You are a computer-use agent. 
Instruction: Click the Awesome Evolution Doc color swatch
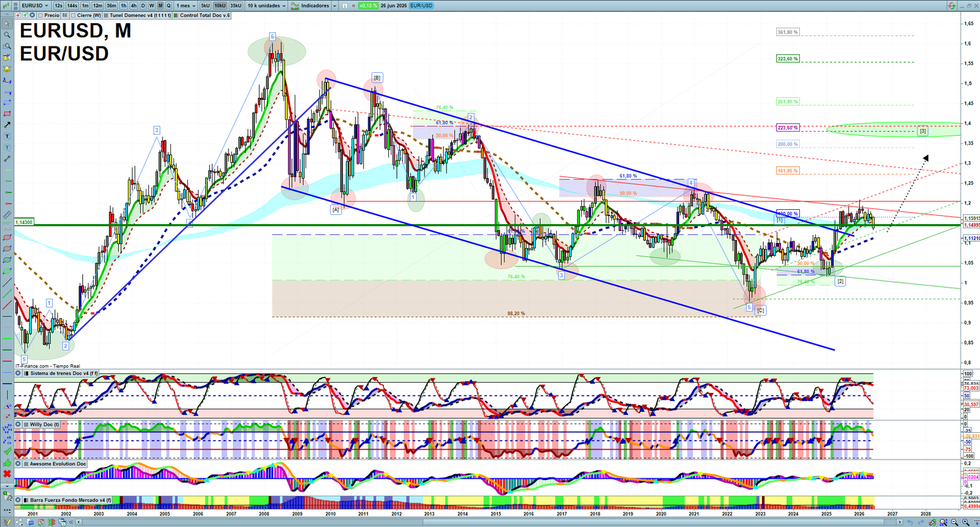26,464
